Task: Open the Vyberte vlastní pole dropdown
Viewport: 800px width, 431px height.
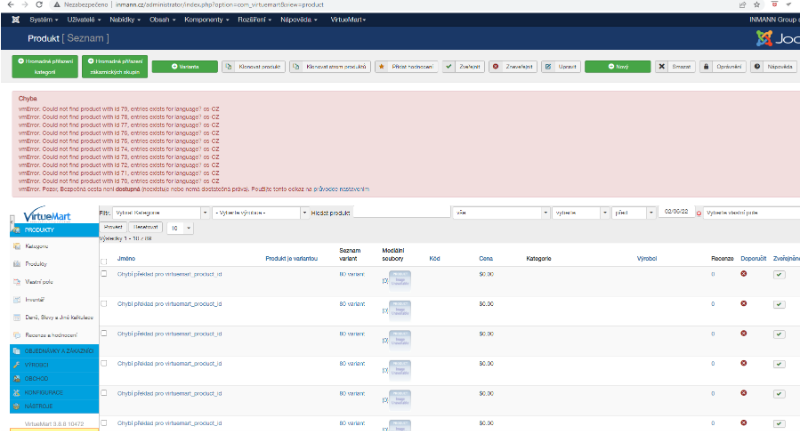Action: 748,213
